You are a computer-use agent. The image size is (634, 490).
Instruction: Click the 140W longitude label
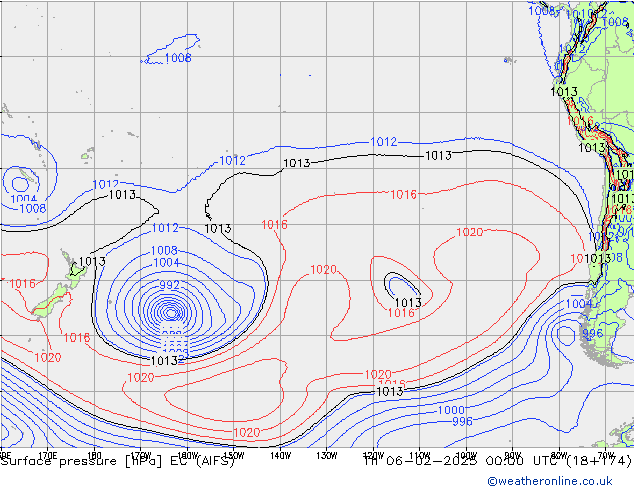280,456
